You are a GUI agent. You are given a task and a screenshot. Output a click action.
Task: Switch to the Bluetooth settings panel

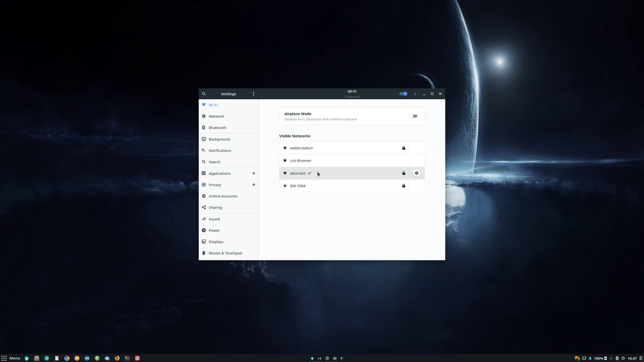[217, 128]
